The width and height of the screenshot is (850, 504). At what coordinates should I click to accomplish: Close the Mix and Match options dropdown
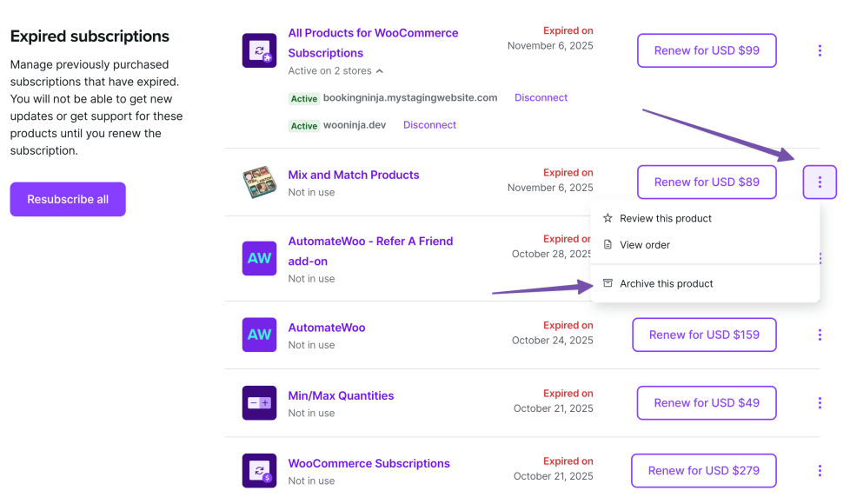[820, 182]
